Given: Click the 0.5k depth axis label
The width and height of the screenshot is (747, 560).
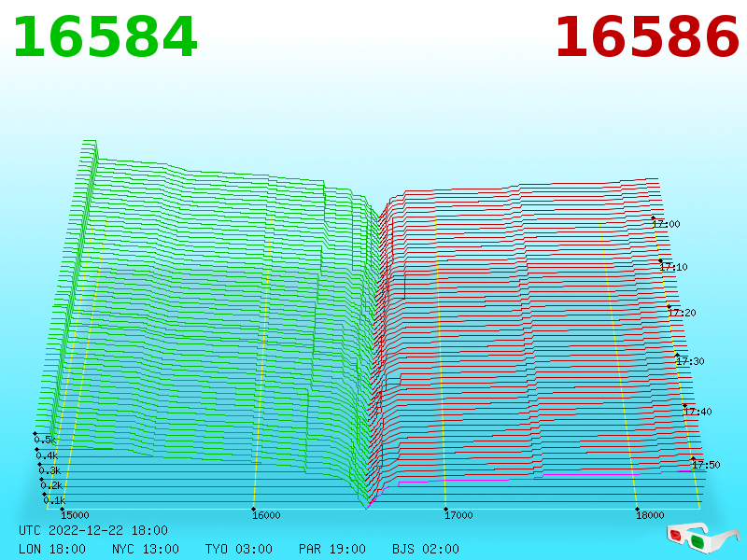Looking at the screenshot, I should tap(45, 440).
